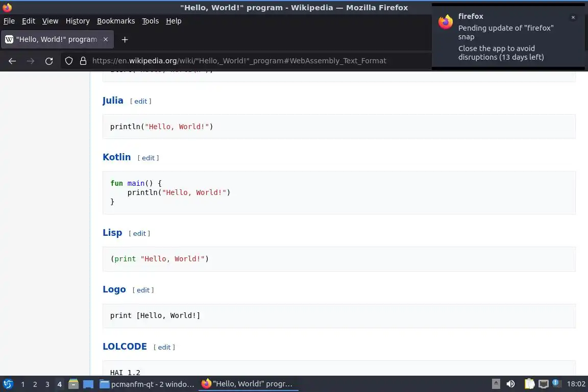Open the Help menu
The width and height of the screenshot is (588, 392).
tap(174, 21)
